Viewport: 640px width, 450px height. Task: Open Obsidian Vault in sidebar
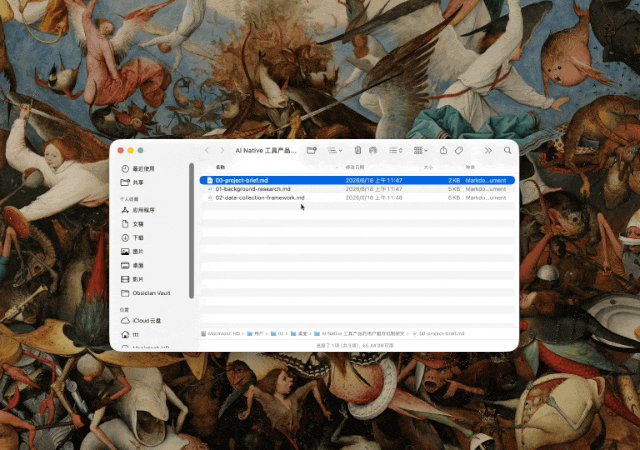coord(151,293)
